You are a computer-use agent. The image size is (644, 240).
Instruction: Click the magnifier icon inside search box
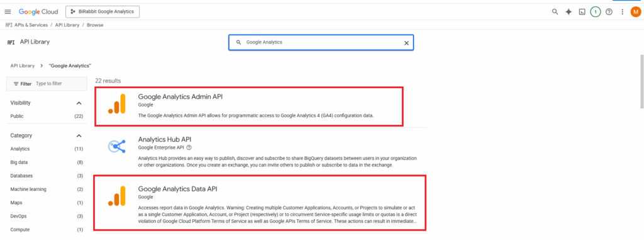click(x=238, y=42)
